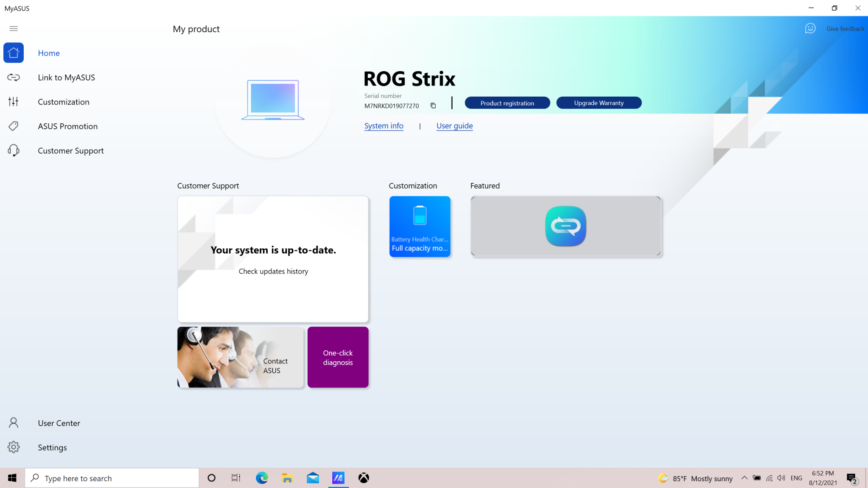Open the notification action center icon
The width and height of the screenshot is (868, 488).
coord(852,478)
